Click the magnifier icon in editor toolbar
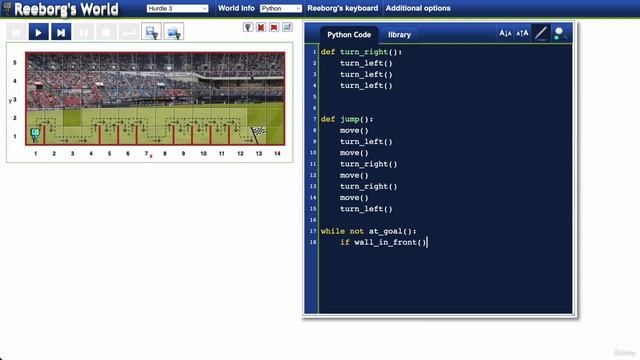Image resolution: width=640 pixels, height=360 pixels. click(x=559, y=33)
